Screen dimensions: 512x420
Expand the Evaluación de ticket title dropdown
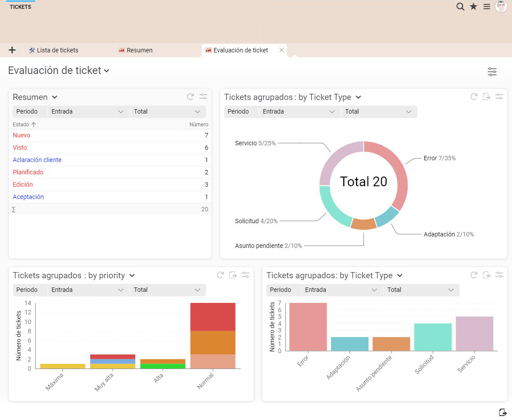pyautogui.click(x=107, y=71)
